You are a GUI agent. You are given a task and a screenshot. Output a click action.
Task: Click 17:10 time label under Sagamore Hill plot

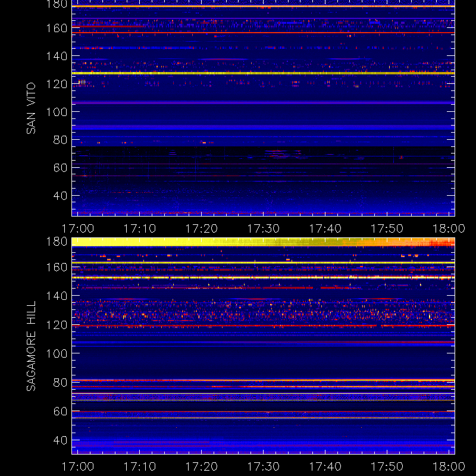pyautogui.click(x=140, y=466)
